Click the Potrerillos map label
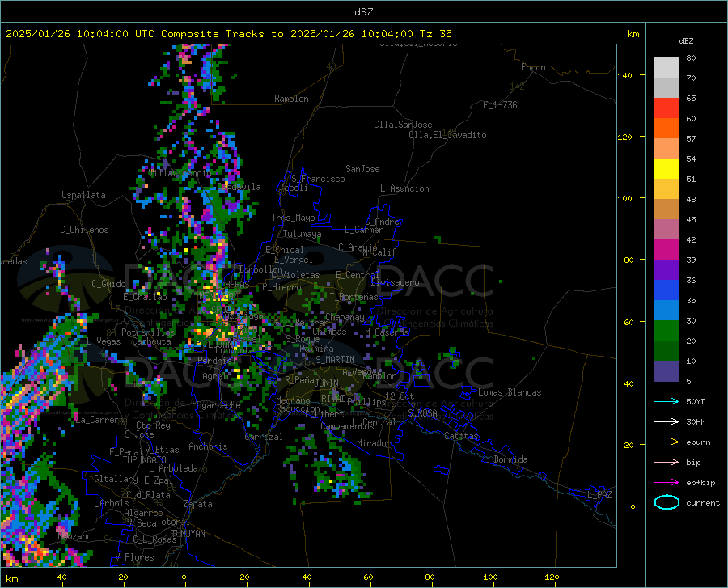728x588 pixels. pos(148,332)
